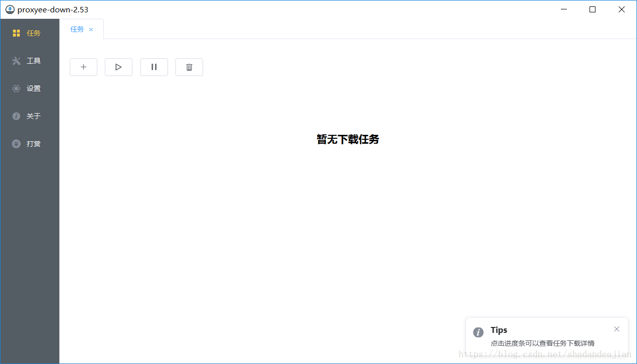View the 关于 (About) info icon

16,116
